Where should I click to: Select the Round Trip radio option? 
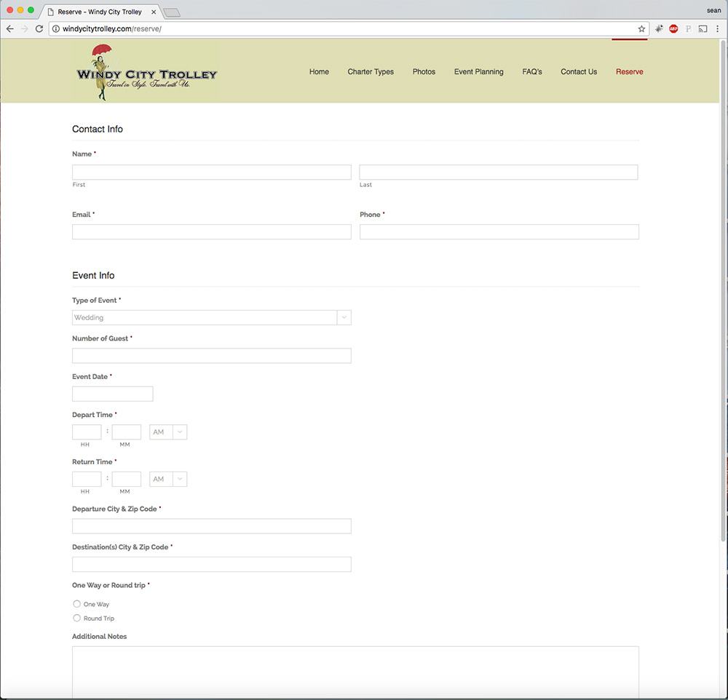tap(77, 619)
